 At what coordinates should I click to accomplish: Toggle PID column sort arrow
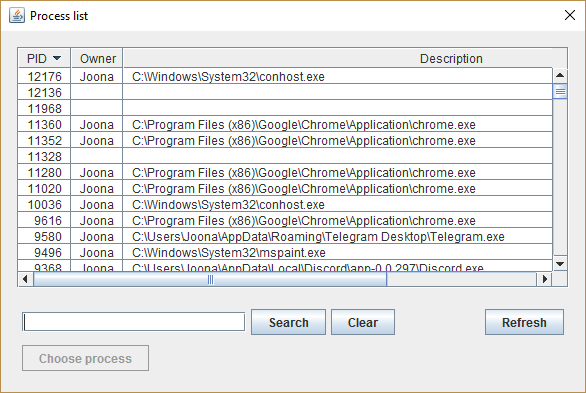point(57,58)
